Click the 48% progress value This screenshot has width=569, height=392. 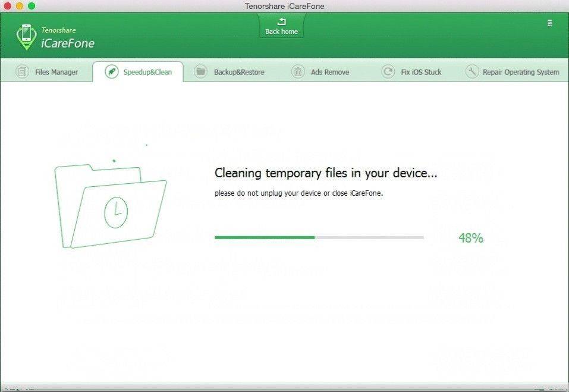471,238
